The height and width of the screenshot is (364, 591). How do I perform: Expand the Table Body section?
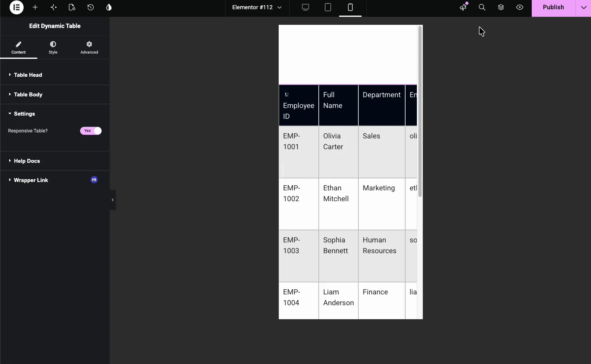coord(55,94)
